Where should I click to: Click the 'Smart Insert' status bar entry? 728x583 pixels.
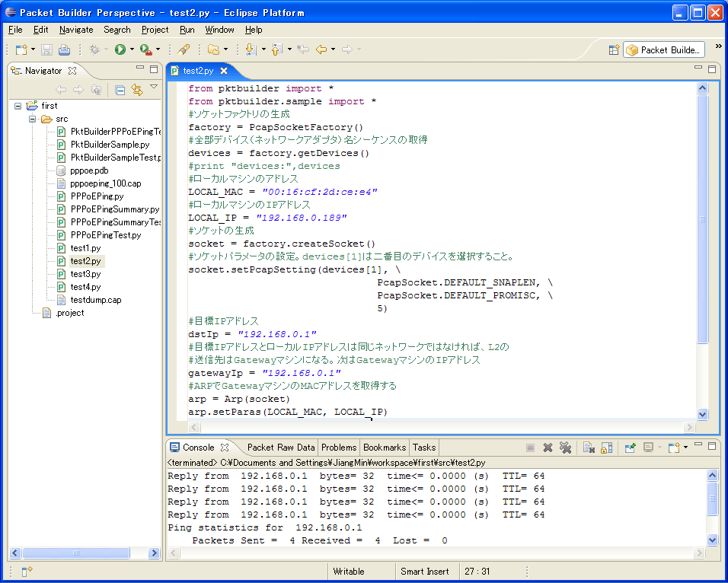425,572
